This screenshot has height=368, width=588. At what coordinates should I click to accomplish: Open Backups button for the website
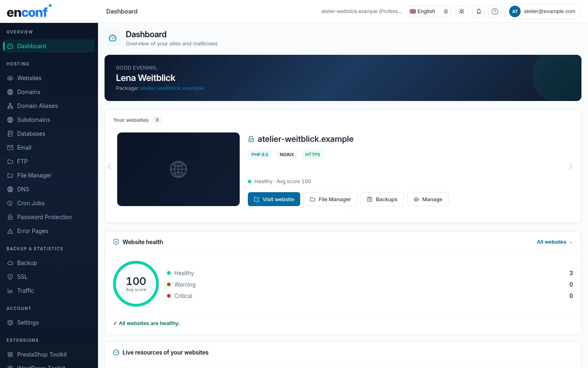[382, 199]
